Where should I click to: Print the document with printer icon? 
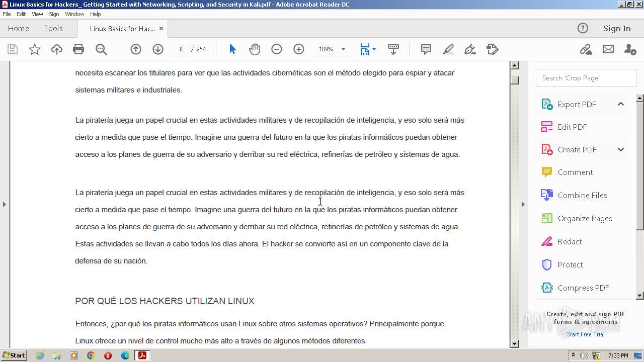tap(78, 49)
